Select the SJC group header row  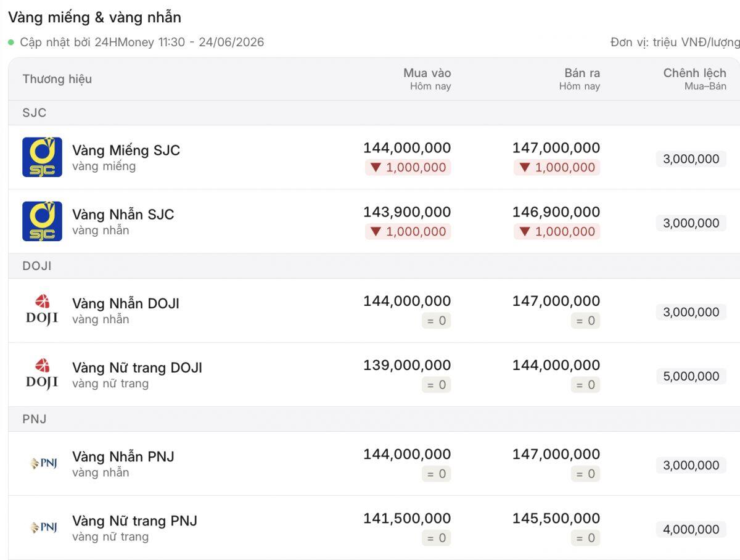(x=374, y=113)
